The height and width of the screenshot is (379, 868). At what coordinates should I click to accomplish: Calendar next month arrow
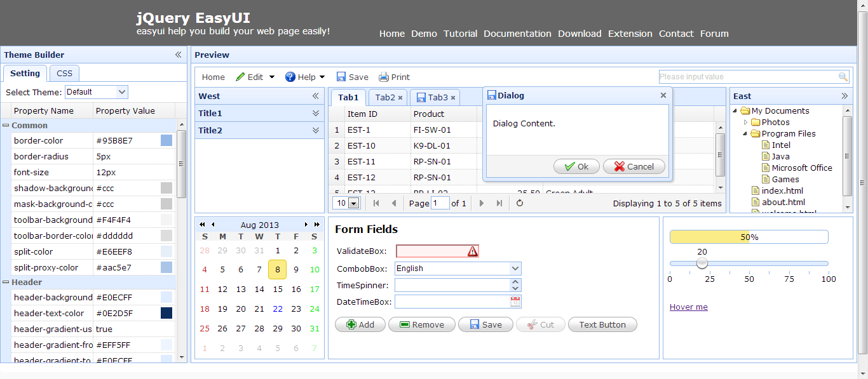(306, 225)
